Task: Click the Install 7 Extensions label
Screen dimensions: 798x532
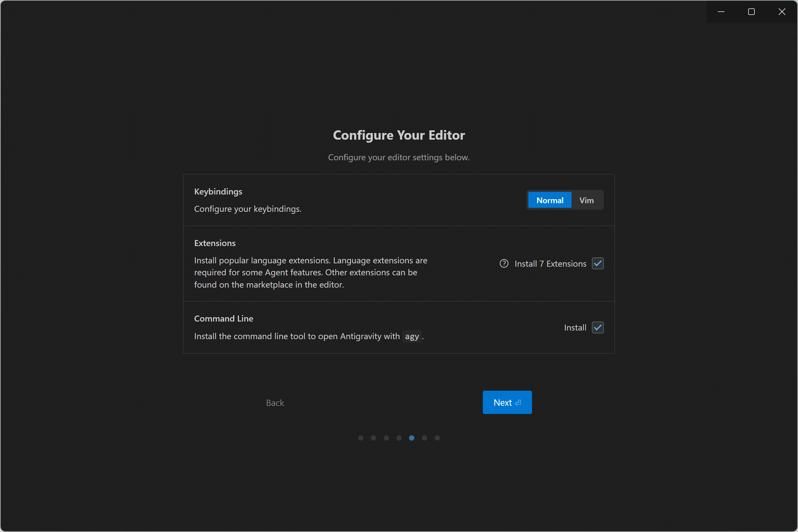Action: click(x=550, y=264)
